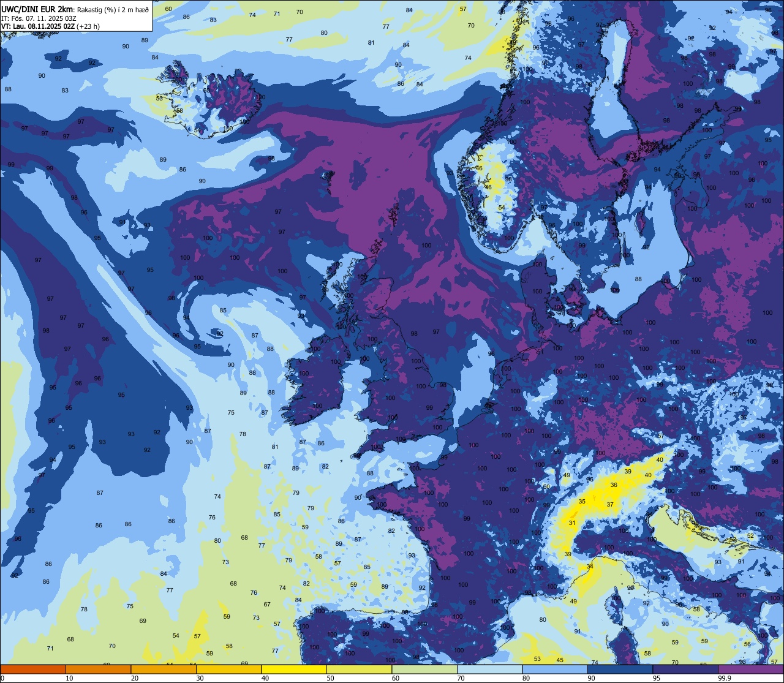Click the 'Rakastig (%) í 2 m hæð' label
The height and width of the screenshot is (683, 784).
tap(112, 9)
